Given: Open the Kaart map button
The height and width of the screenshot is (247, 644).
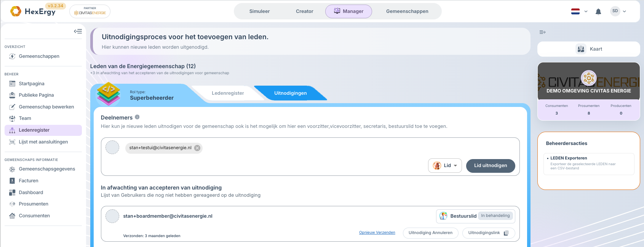Looking at the screenshot, I should (x=589, y=49).
